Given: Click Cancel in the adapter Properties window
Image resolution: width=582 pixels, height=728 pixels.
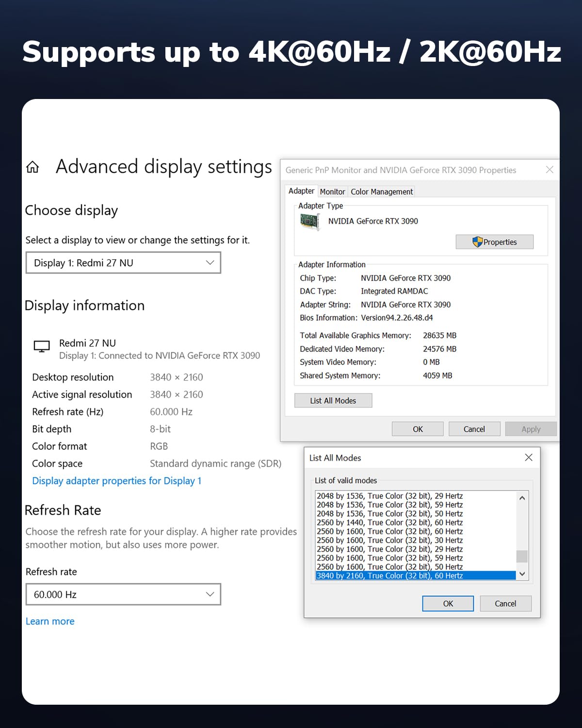Looking at the screenshot, I should [x=474, y=429].
